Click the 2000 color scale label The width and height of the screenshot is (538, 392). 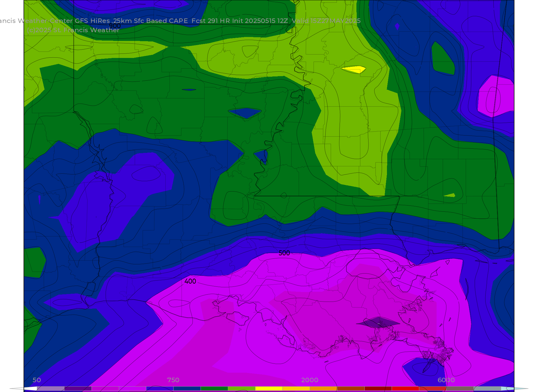tap(310, 380)
